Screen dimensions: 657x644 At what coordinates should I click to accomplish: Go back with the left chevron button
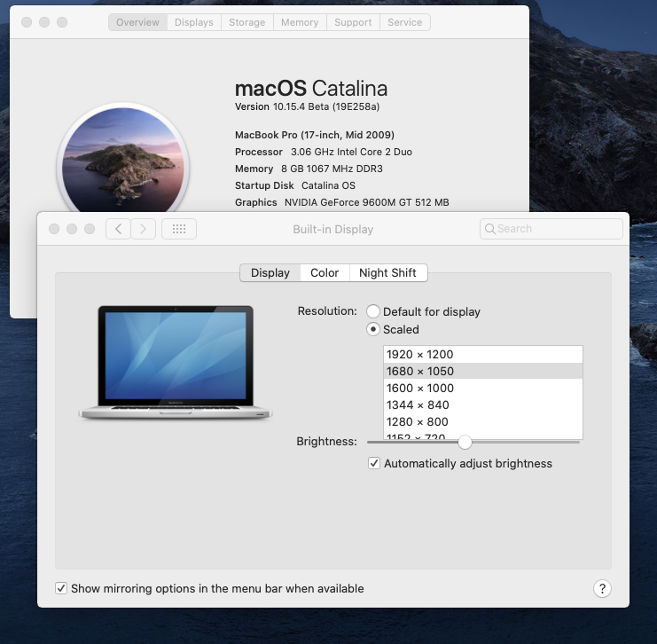[118, 229]
